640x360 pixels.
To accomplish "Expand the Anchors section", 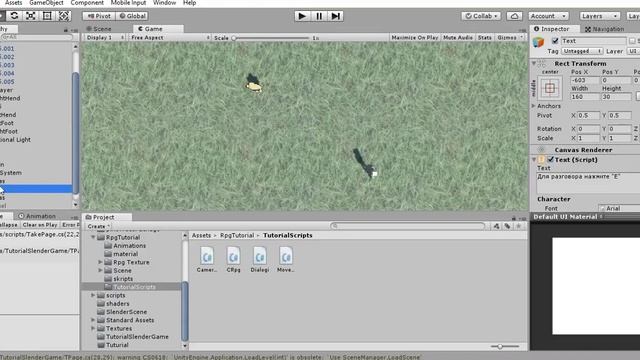I will point(533,106).
